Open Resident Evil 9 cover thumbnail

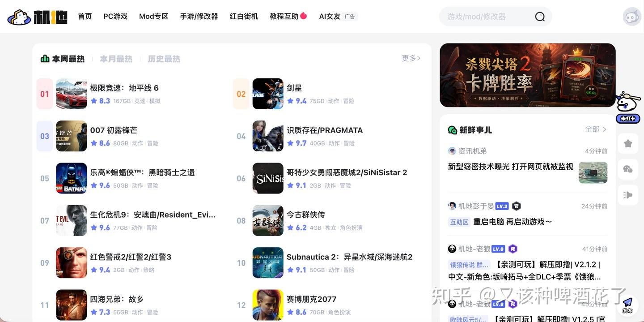[x=72, y=220]
